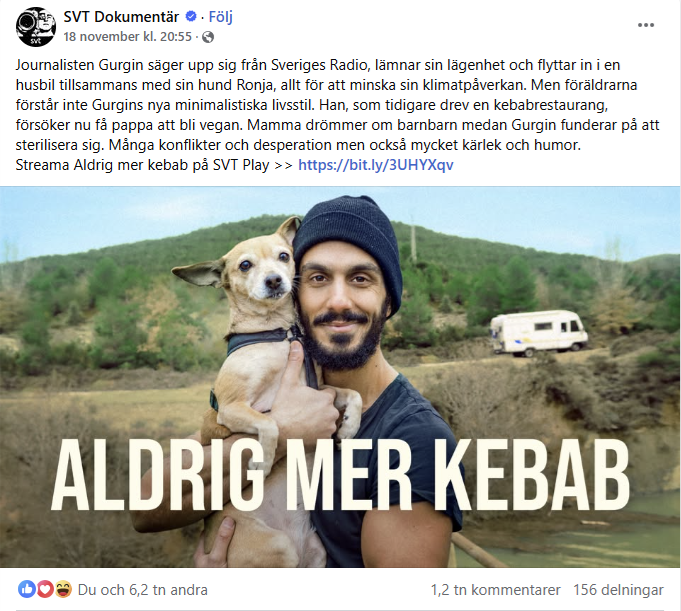
Task: View the 156 delningar shares
Action: 618,590
